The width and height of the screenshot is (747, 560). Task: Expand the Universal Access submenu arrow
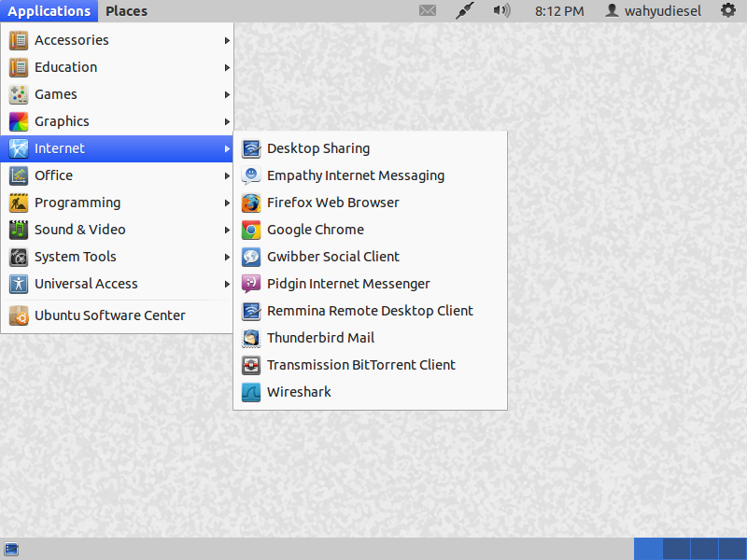(227, 285)
